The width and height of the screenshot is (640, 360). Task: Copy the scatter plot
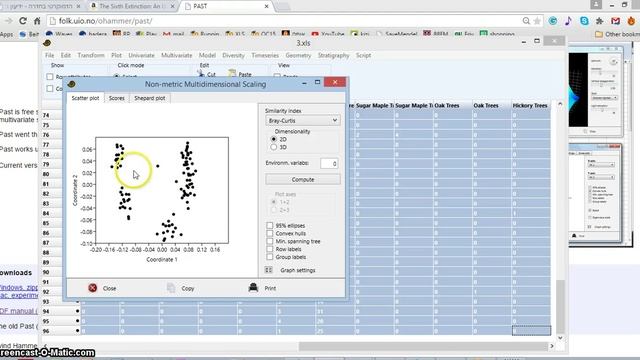(181, 288)
